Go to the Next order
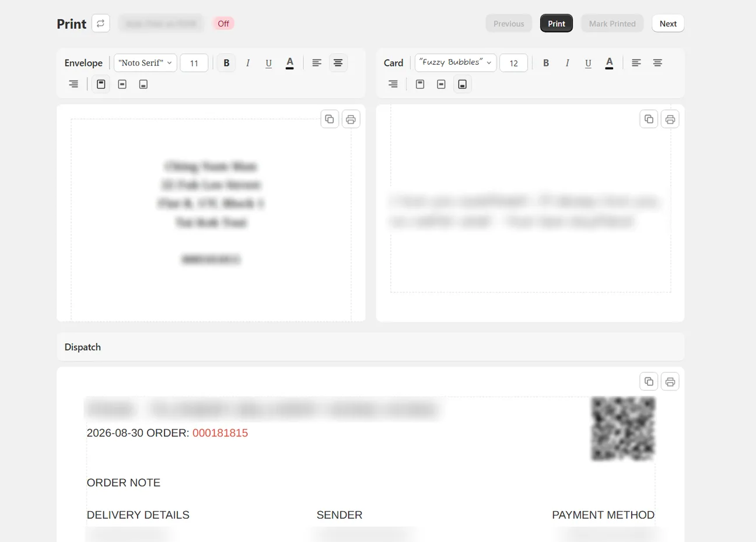756x542 pixels. (668, 23)
